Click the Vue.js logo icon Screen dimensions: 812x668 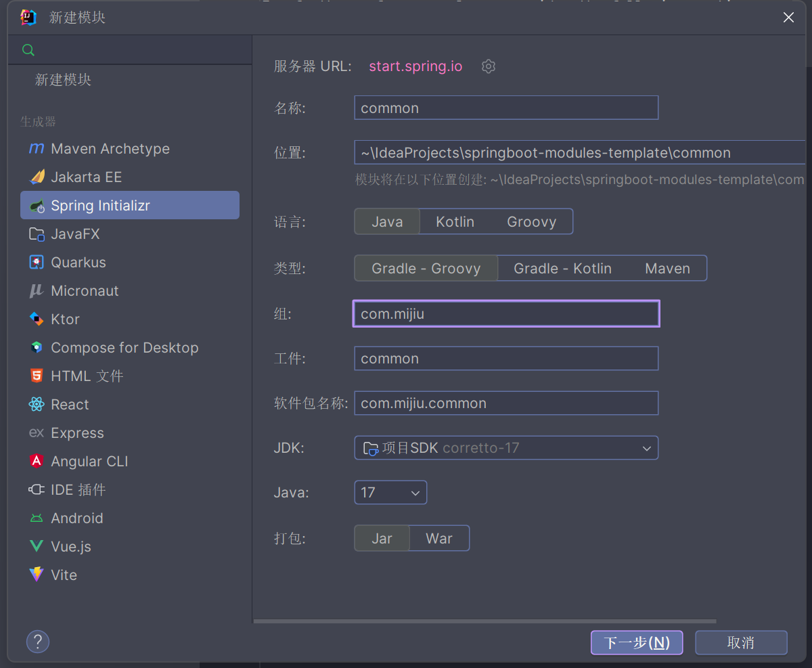tap(37, 547)
